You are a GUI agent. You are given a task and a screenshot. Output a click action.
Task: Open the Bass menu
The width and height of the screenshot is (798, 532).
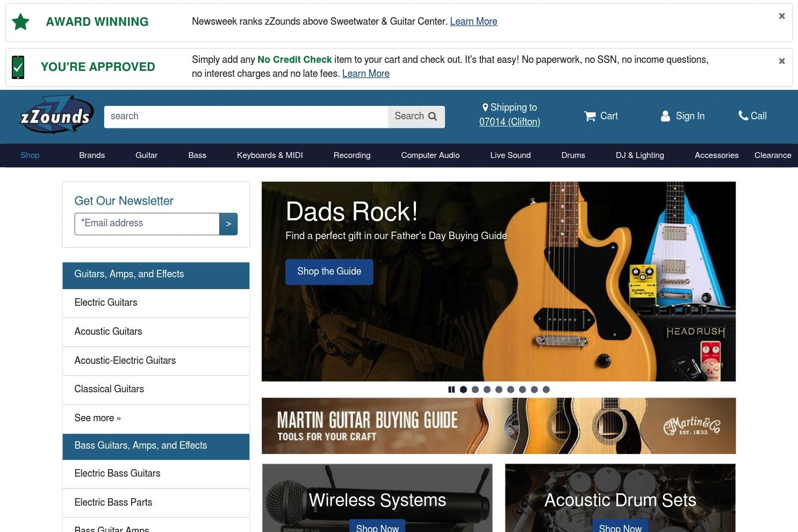click(x=197, y=155)
